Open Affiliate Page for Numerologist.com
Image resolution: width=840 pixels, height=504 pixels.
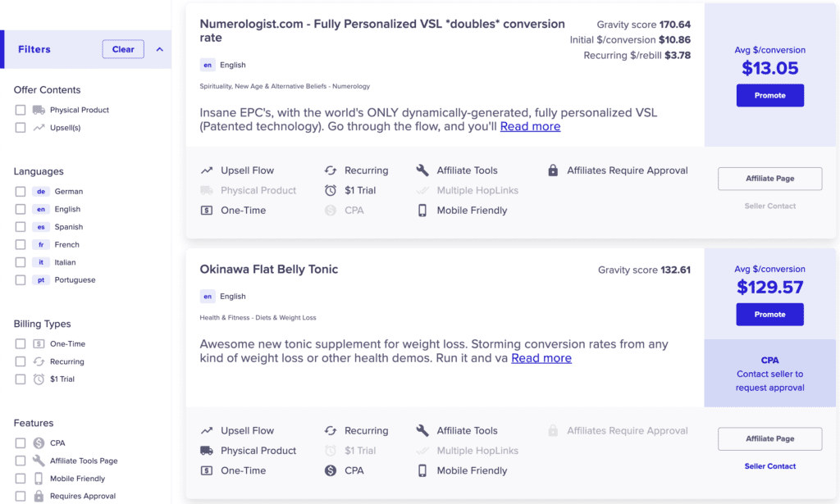click(x=769, y=178)
